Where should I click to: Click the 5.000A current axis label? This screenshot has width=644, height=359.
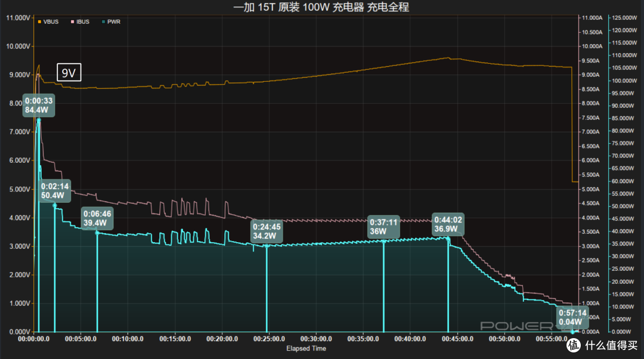point(590,190)
